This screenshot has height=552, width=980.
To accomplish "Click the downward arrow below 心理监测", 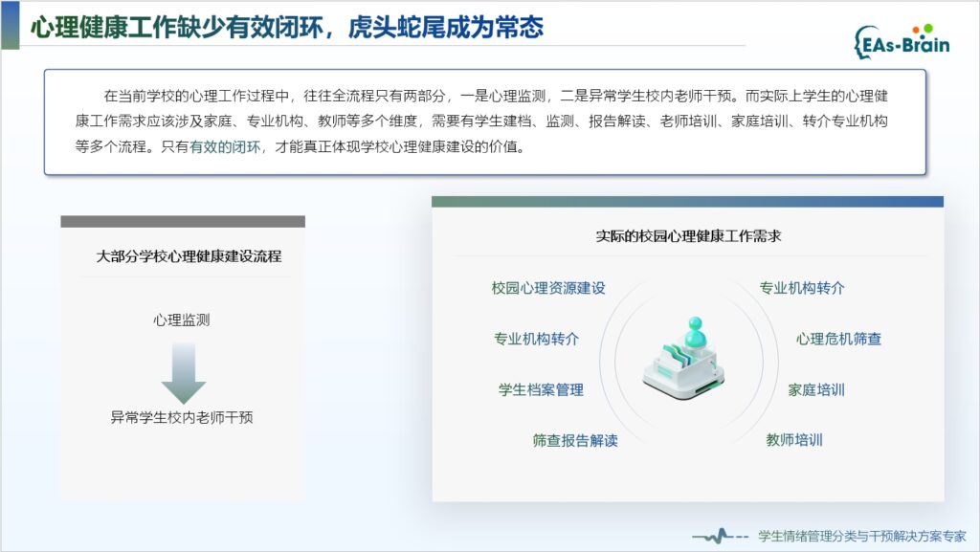I will click(183, 373).
